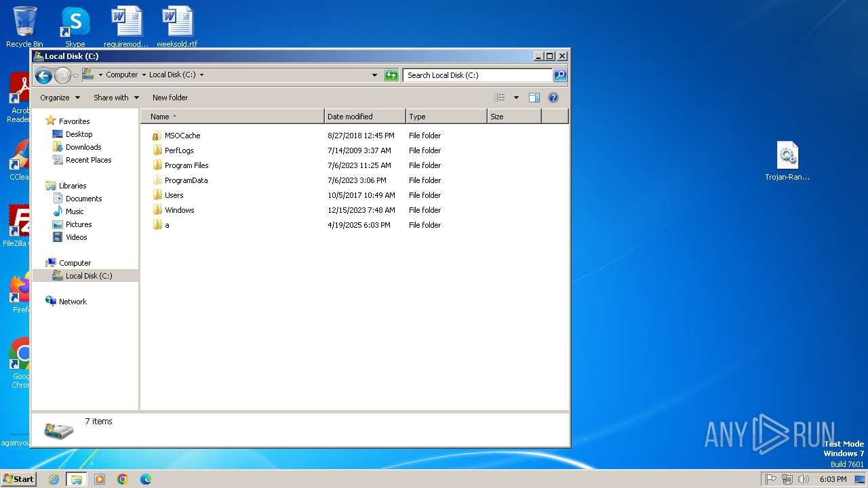Sort by the Name column header
This screenshot has width=868, height=488.
pos(233,117)
